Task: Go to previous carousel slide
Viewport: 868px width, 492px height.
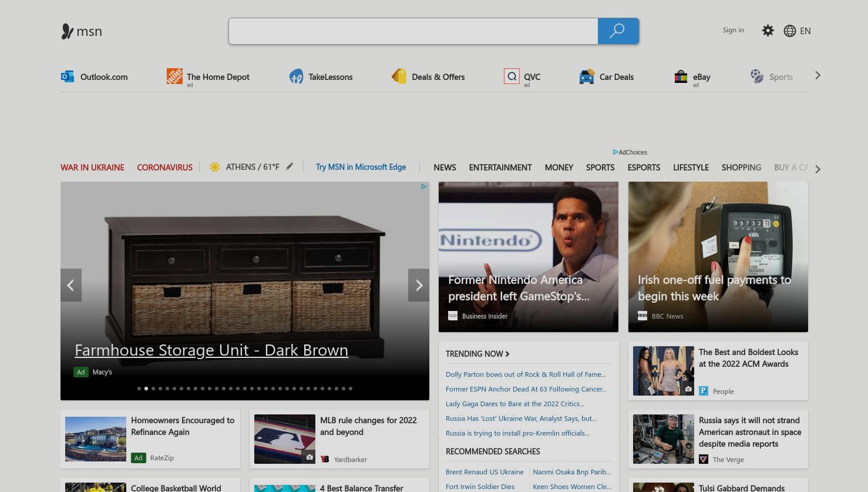Action: pos(71,285)
